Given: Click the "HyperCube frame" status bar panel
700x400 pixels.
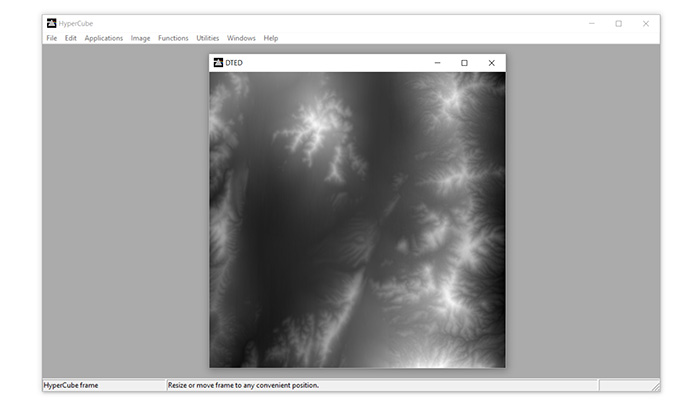Looking at the screenshot, I should pyautogui.click(x=103, y=385).
